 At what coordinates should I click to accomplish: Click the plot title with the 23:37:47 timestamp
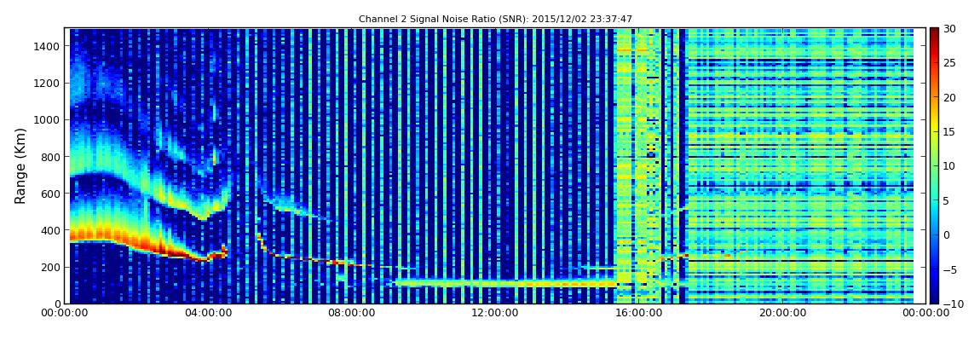pyautogui.click(x=495, y=20)
